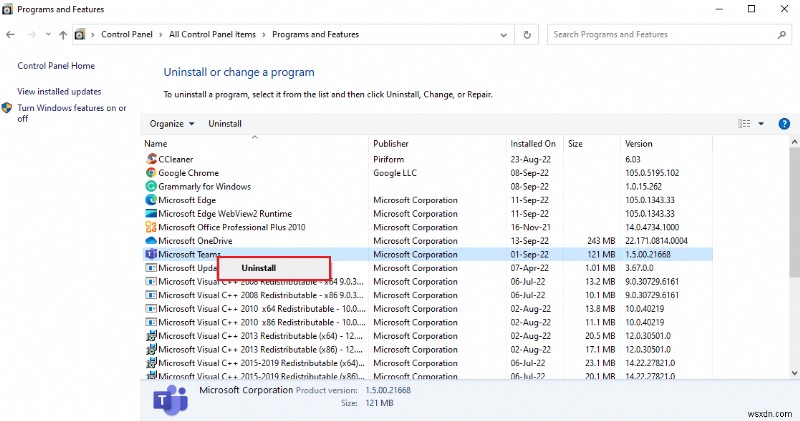Choose Uninstall from the context menu
The image size is (800, 421).
[x=259, y=268]
